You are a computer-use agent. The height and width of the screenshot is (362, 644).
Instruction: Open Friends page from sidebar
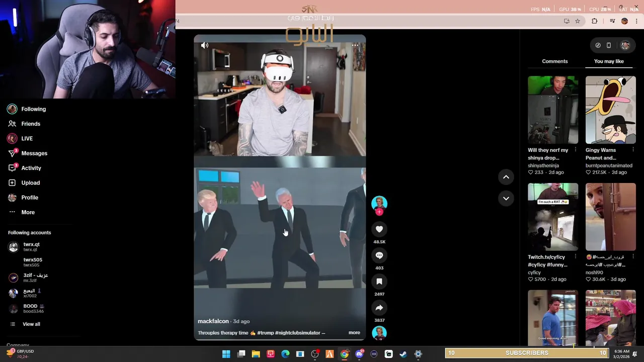click(24, 124)
